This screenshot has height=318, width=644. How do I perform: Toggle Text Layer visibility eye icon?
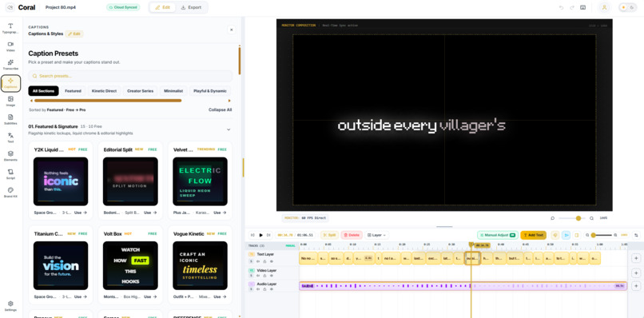click(x=272, y=261)
